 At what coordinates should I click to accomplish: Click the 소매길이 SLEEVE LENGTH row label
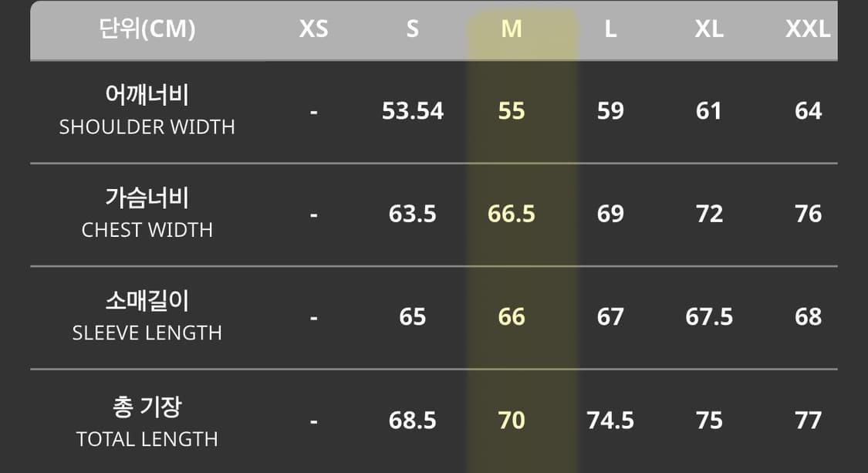click(x=147, y=316)
